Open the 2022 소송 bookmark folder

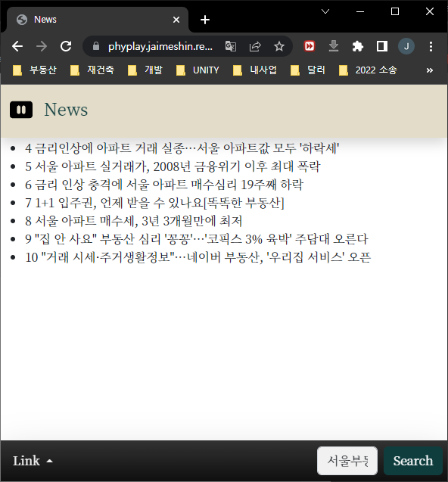coord(368,70)
